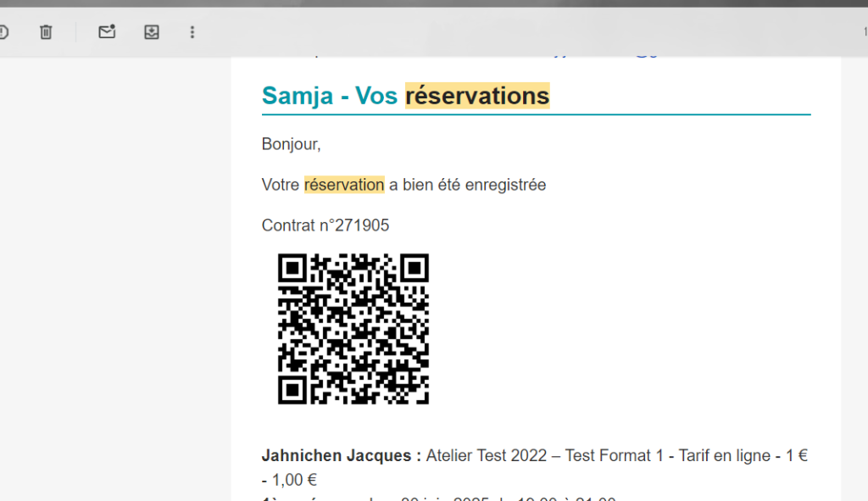Click the bold name "Jahnichen Jacques :"
The image size is (868, 501).
341,456
